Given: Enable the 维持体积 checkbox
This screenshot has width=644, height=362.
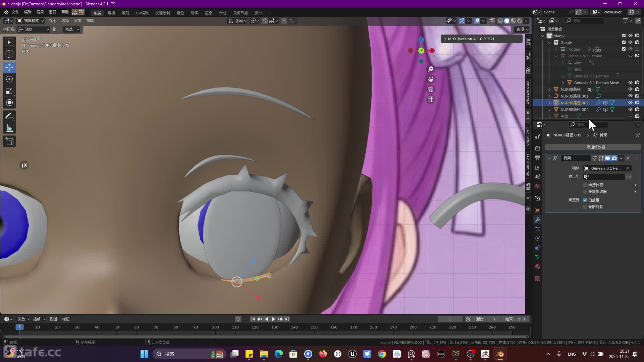Looking at the screenshot, I should pos(585,185).
